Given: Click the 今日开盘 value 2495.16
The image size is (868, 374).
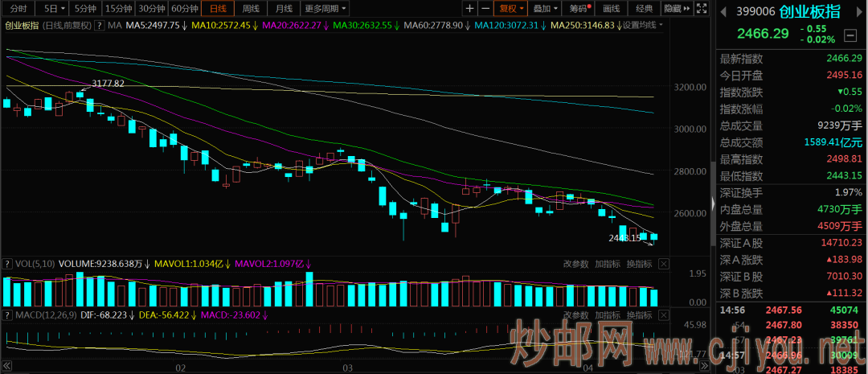Looking at the screenshot, I should [844, 75].
